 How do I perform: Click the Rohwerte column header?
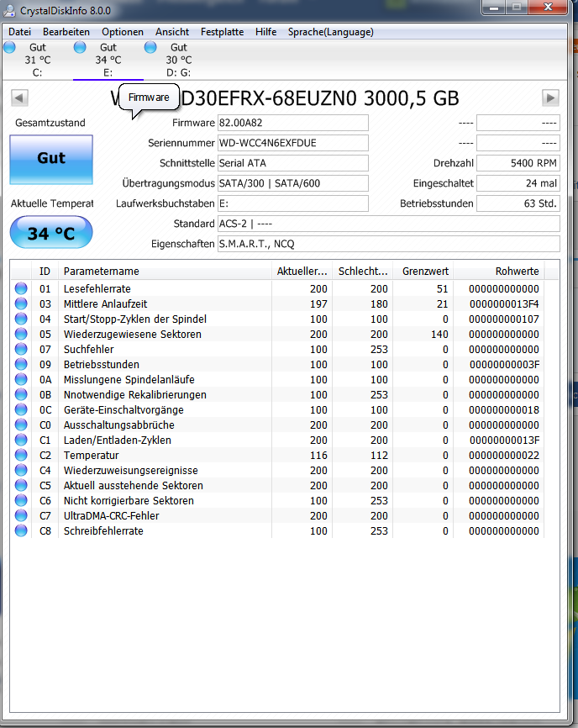[499, 272]
